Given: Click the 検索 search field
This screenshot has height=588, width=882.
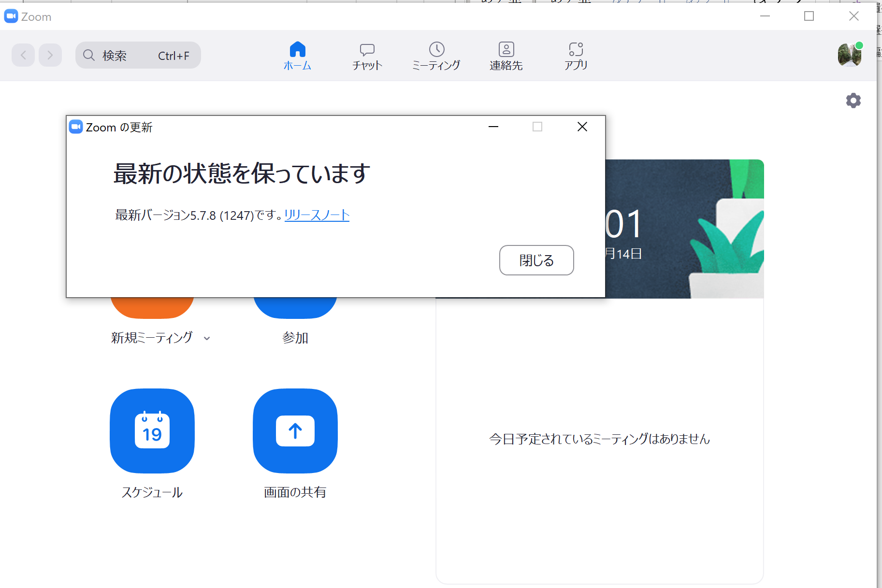Looking at the screenshot, I should (x=138, y=56).
